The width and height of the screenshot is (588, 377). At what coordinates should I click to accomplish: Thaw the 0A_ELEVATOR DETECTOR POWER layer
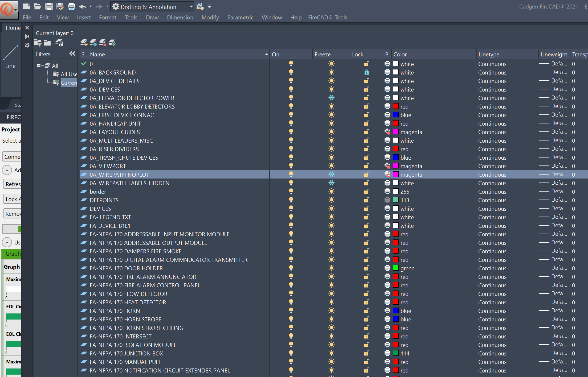pyautogui.click(x=331, y=98)
